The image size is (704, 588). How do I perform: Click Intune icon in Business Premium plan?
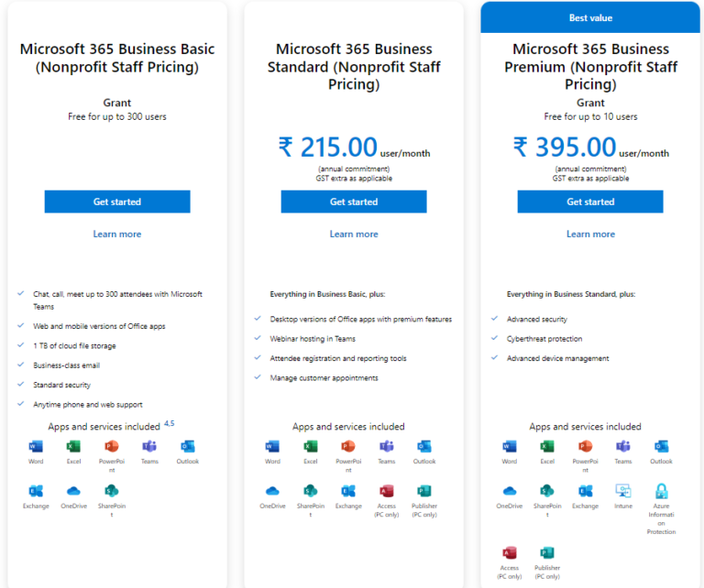623,491
